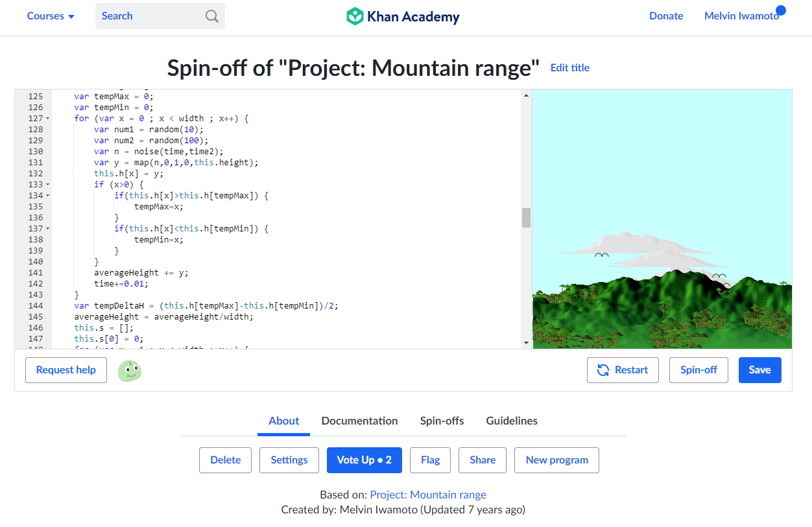Open the Spin-offs tab

[442, 421]
